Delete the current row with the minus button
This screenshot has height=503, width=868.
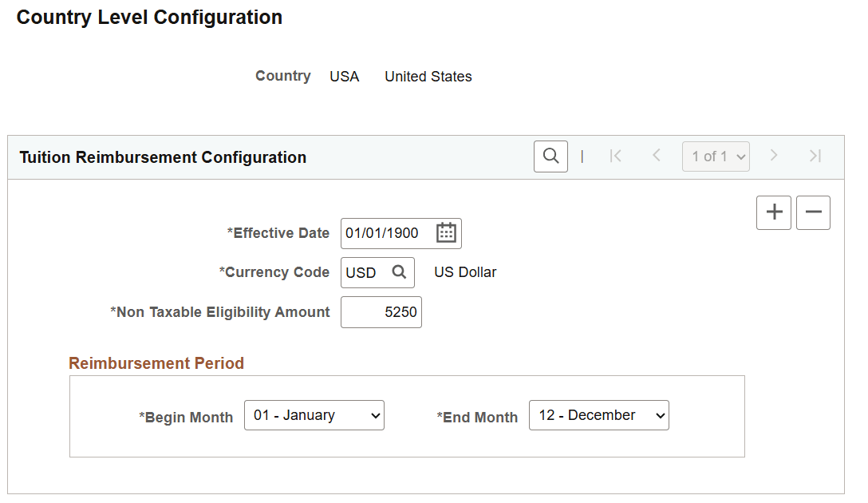813,212
